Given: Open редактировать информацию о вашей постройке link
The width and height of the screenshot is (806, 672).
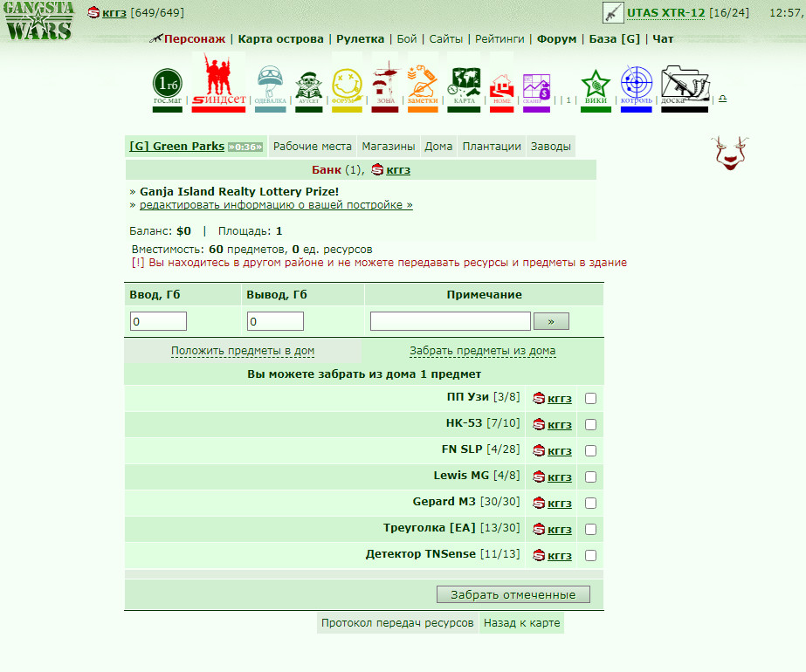Looking at the screenshot, I should (x=276, y=205).
